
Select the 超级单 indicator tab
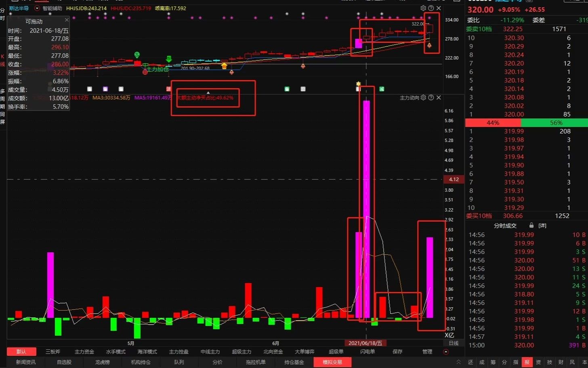point(336,351)
